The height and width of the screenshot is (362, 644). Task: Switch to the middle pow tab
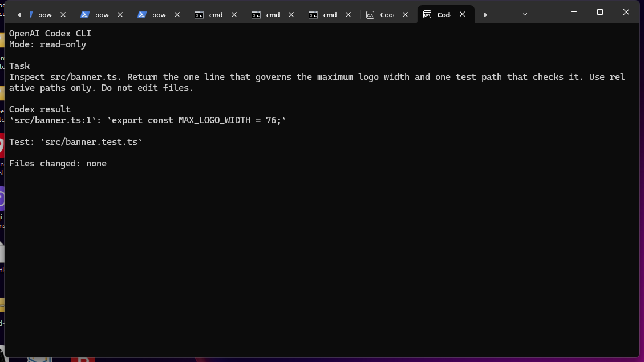point(102,15)
